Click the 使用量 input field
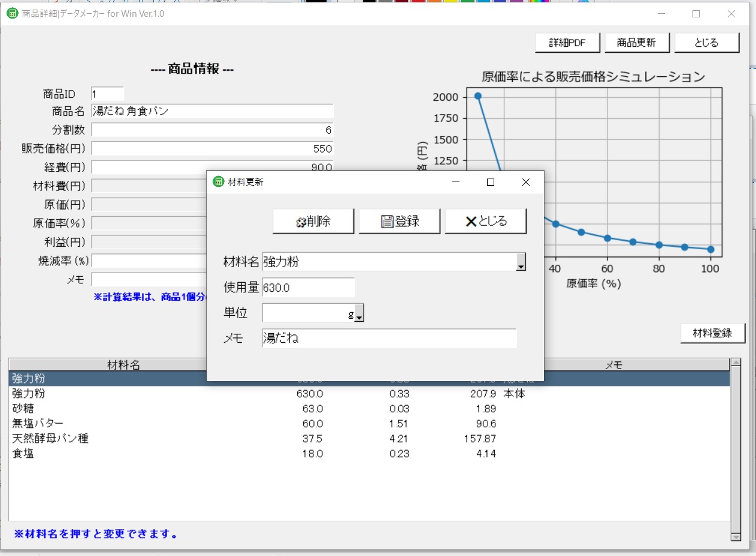756x556 pixels. 309,288
